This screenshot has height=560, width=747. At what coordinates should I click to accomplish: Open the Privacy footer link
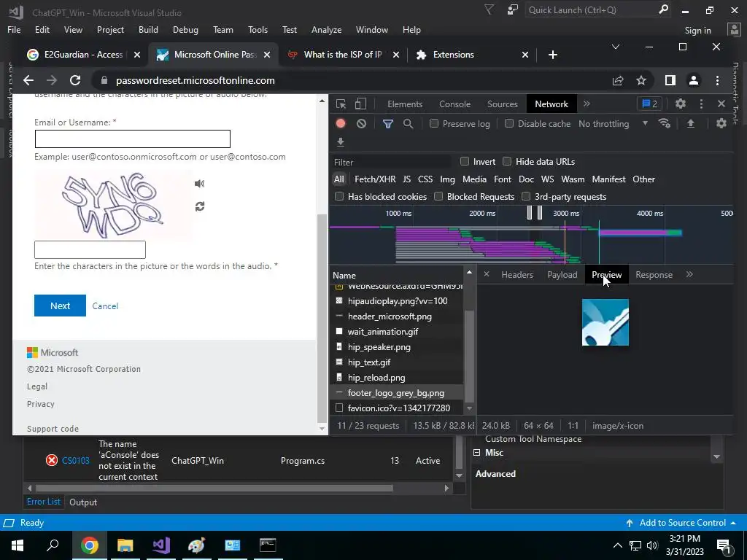pos(41,404)
